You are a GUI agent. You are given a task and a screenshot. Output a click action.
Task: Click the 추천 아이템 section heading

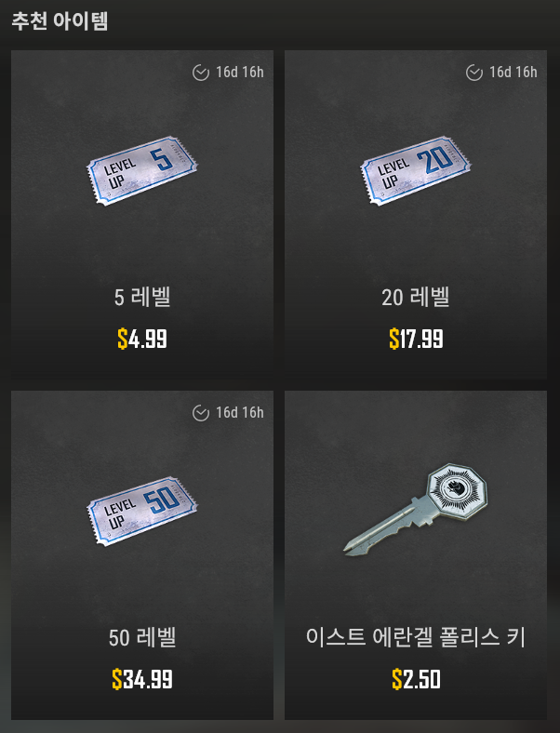(x=60, y=21)
